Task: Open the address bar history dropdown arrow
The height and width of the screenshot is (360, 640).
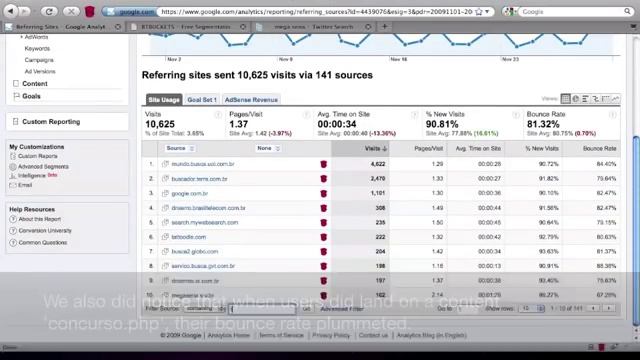Action: point(487,12)
